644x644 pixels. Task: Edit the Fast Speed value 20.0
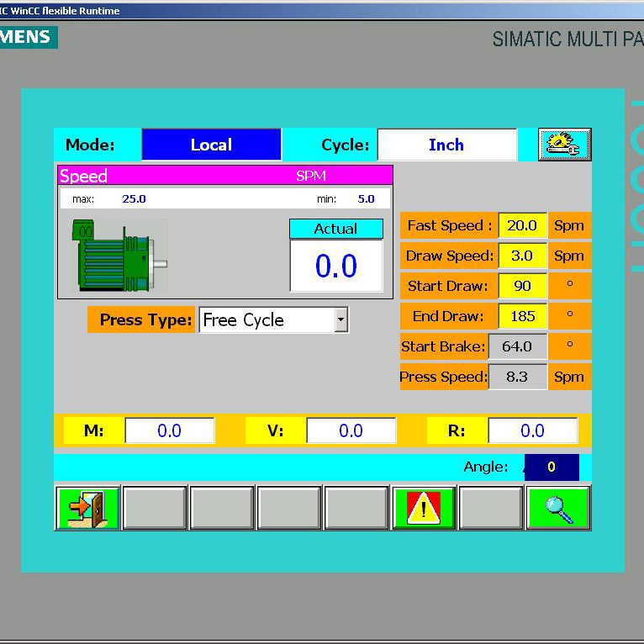522,225
